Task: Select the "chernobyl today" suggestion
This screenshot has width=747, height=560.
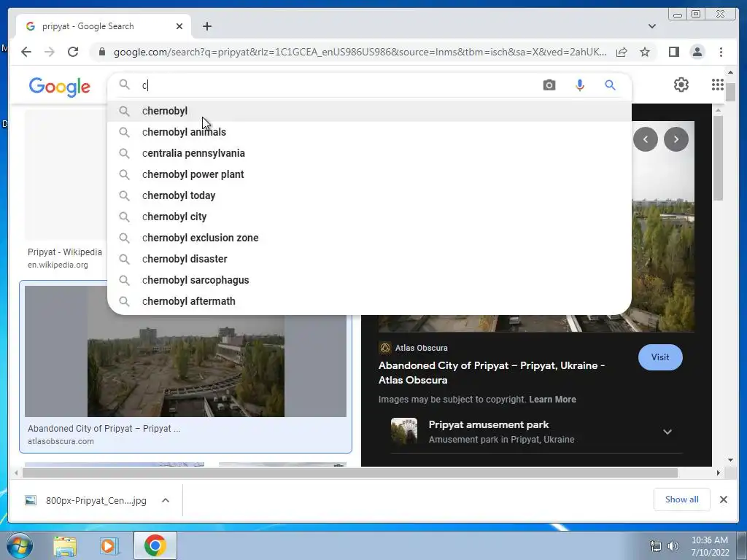Action: click(x=370, y=195)
